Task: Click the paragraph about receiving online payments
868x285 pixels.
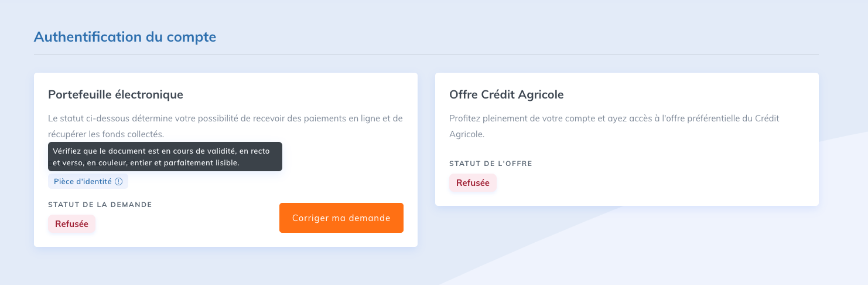Action: tap(225, 126)
